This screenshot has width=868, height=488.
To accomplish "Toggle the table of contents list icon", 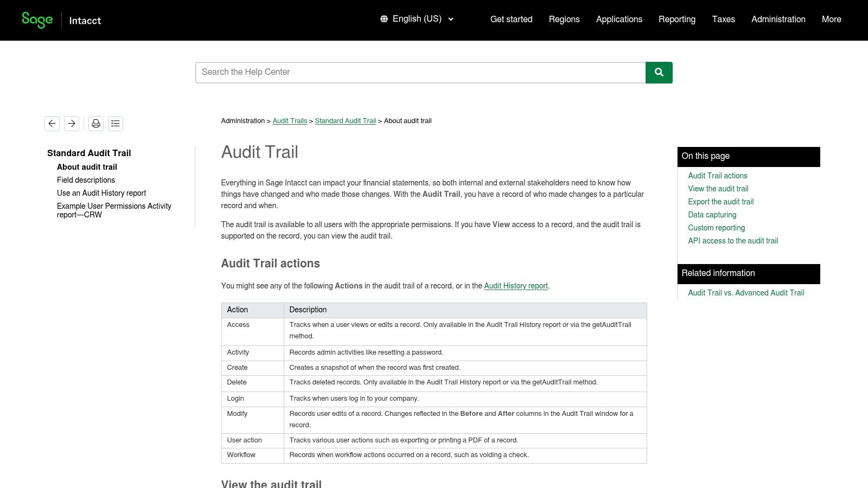I will 116,124.
